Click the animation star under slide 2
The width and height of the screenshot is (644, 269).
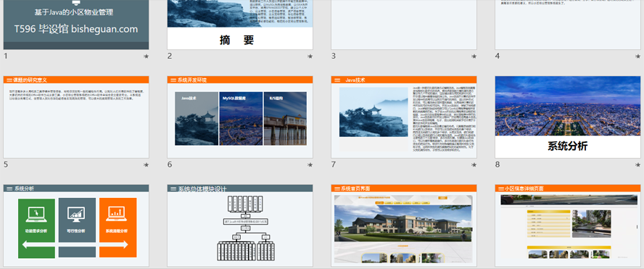[310, 57]
